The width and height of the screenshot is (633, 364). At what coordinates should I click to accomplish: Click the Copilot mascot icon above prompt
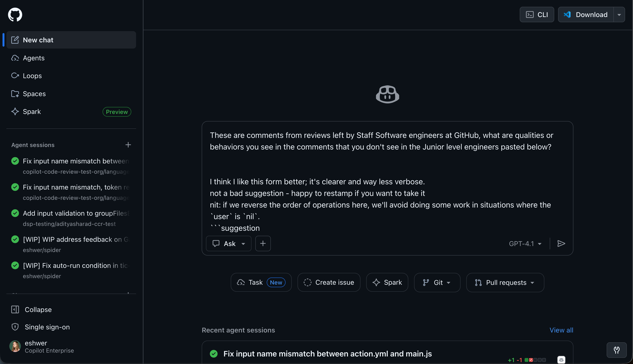(387, 95)
